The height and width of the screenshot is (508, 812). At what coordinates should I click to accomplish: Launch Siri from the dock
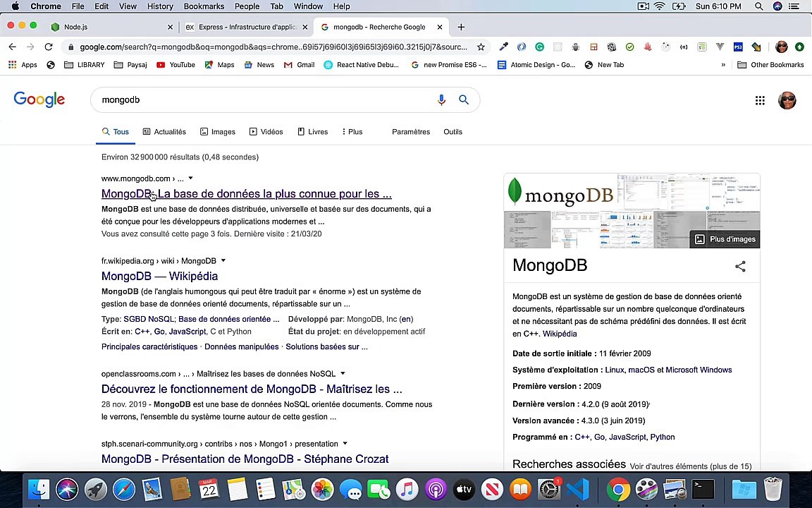pos(67,489)
